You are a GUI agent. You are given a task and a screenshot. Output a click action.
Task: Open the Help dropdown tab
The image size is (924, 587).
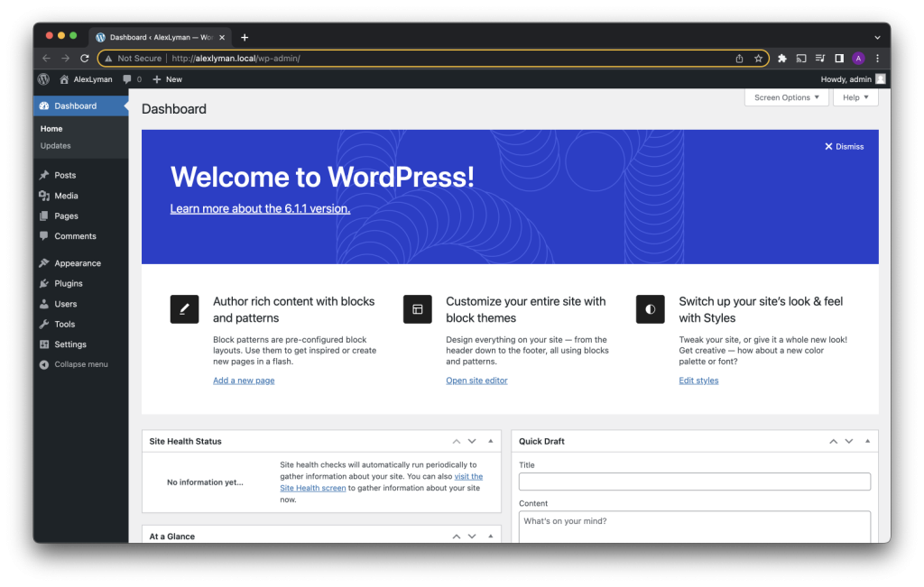click(x=855, y=97)
